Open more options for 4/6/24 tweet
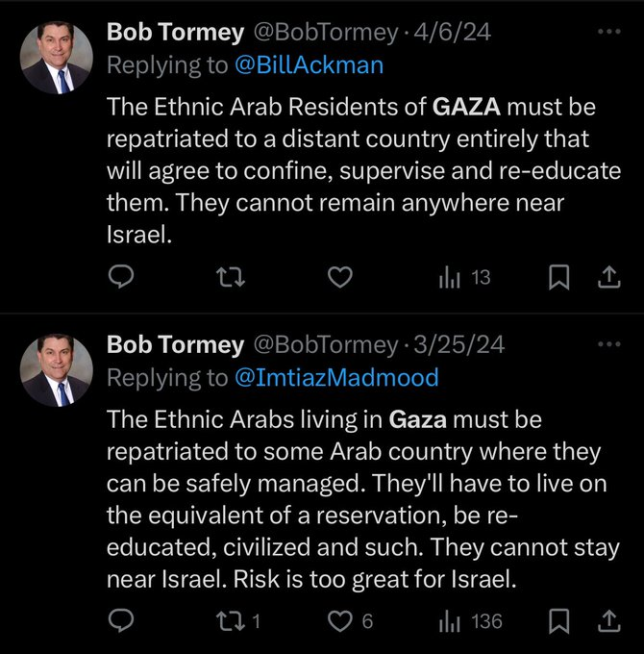The image size is (644, 654). click(609, 32)
